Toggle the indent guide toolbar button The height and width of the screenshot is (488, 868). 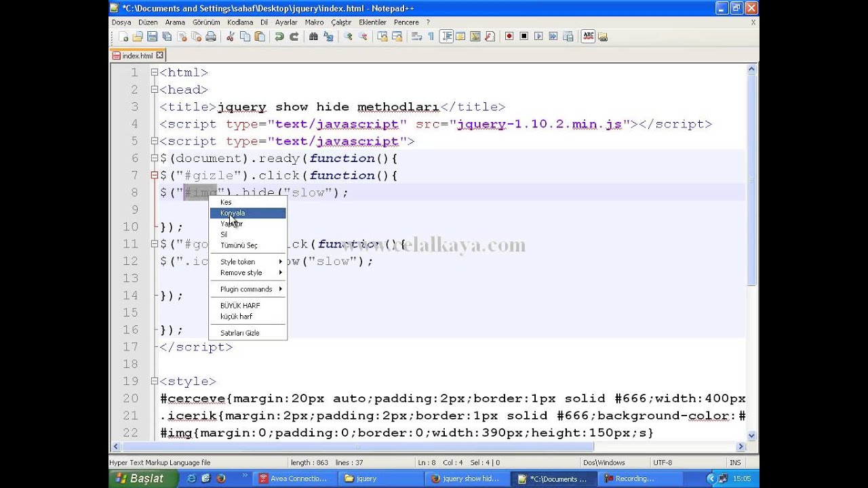[446, 37]
